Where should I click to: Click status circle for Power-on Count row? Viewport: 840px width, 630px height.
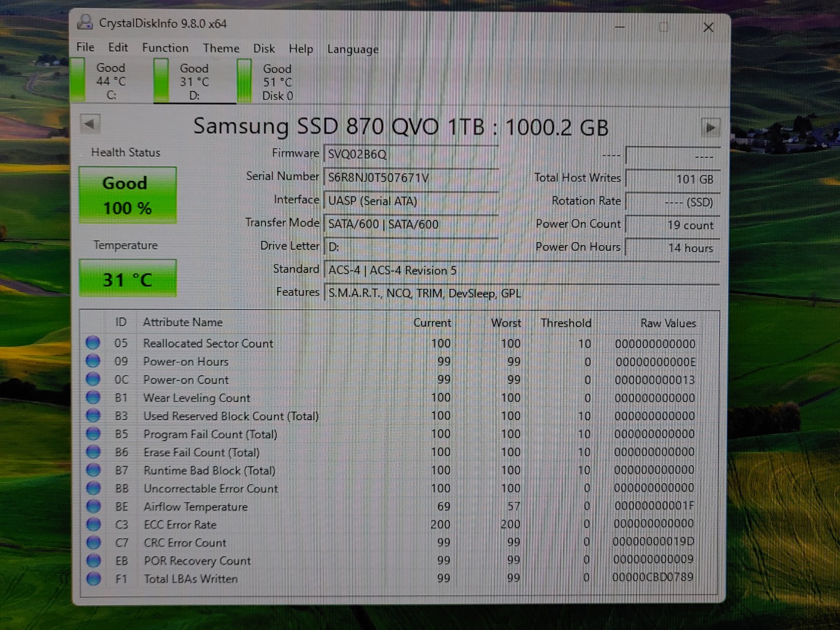[x=93, y=379]
